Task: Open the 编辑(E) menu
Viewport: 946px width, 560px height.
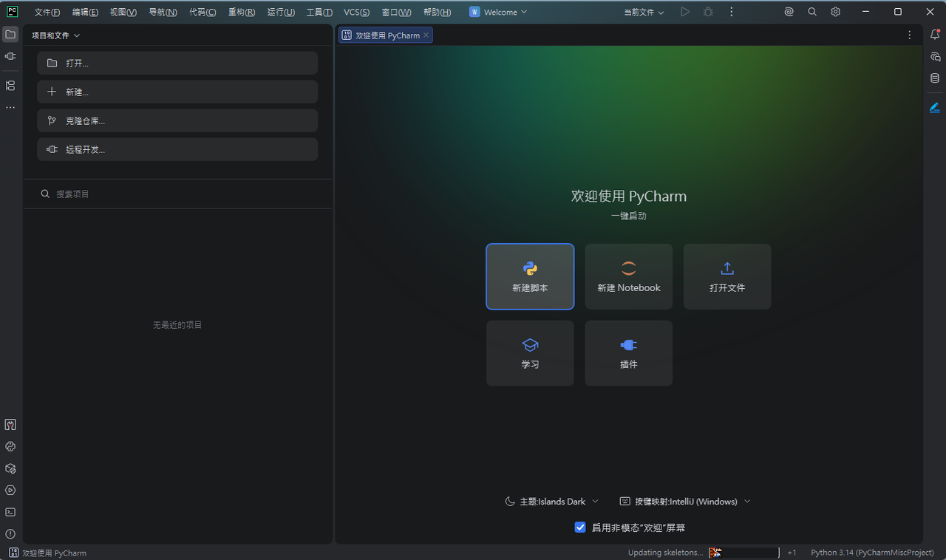Action: 85,12
